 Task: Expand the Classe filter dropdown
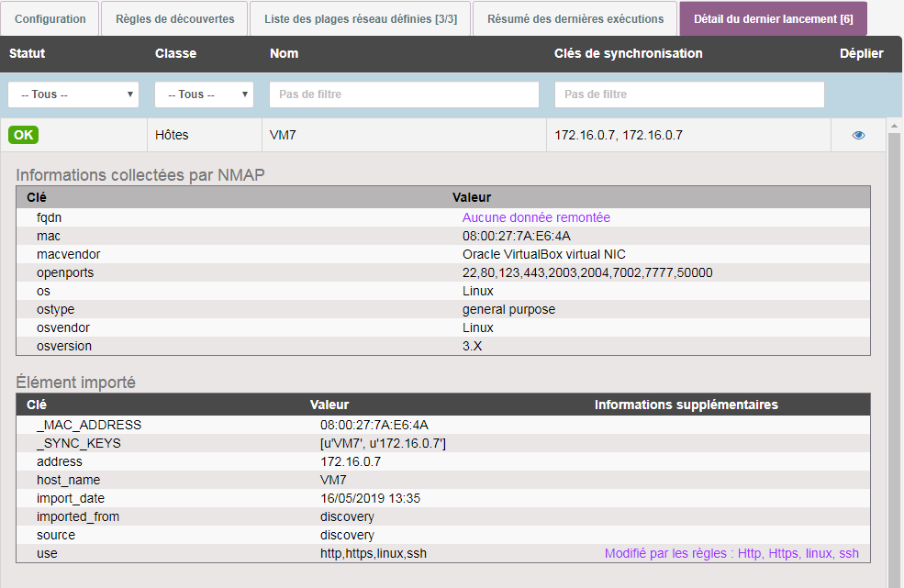[x=204, y=94]
